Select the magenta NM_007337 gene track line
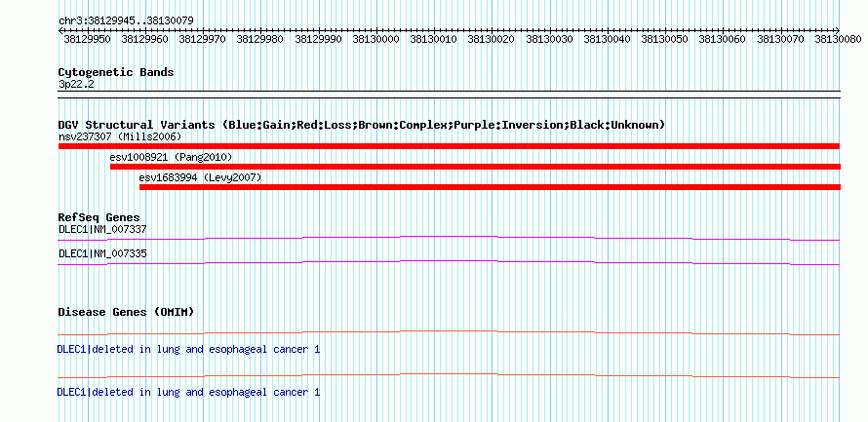 [449, 238]
